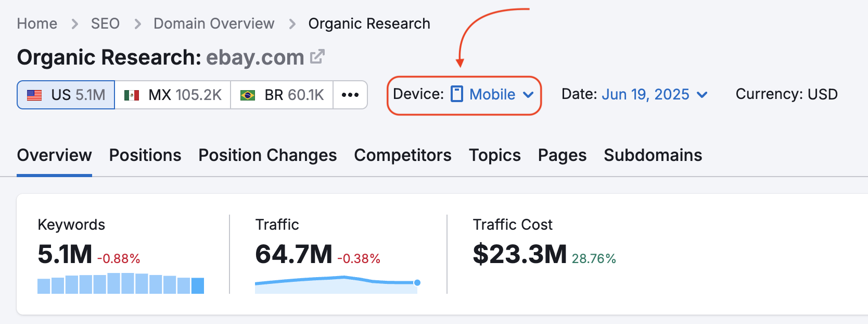
Task: Click the mobile device icon next to Device
Action: 457,94
